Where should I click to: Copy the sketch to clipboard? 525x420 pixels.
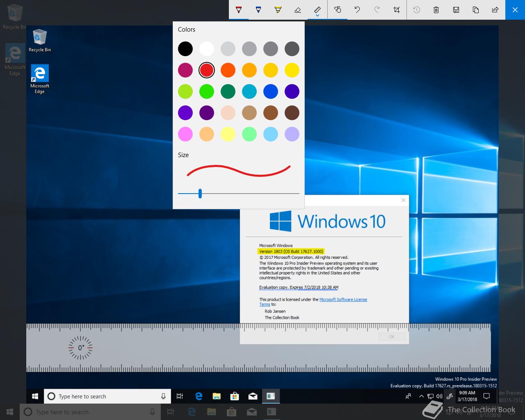click(476, 9)
